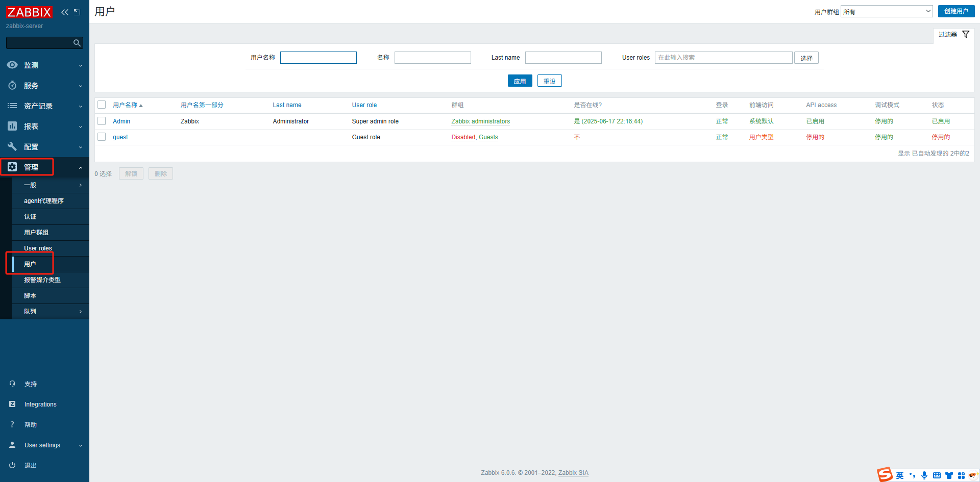Click the sidebar search magnifier icon

click(x=77, y=43)
